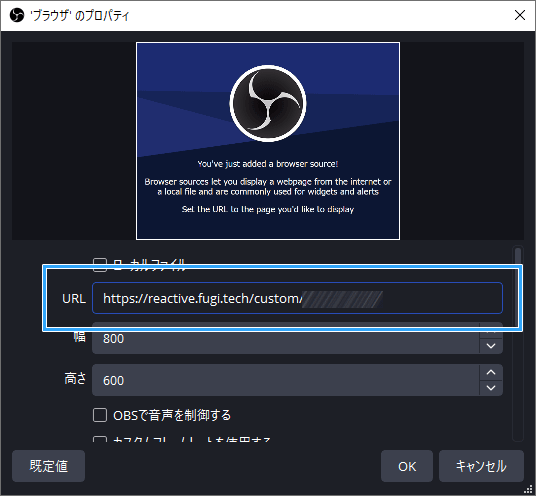Click the vertical scrollbar of settings list
The width and height of the screenshot is (536, 496).
[x=518, y=344]
